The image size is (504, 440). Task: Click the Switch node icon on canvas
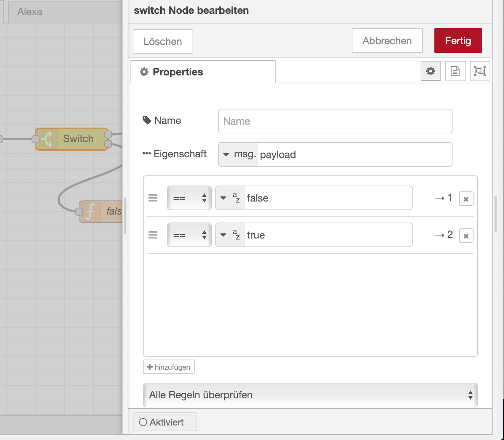(x=47, y=139)
